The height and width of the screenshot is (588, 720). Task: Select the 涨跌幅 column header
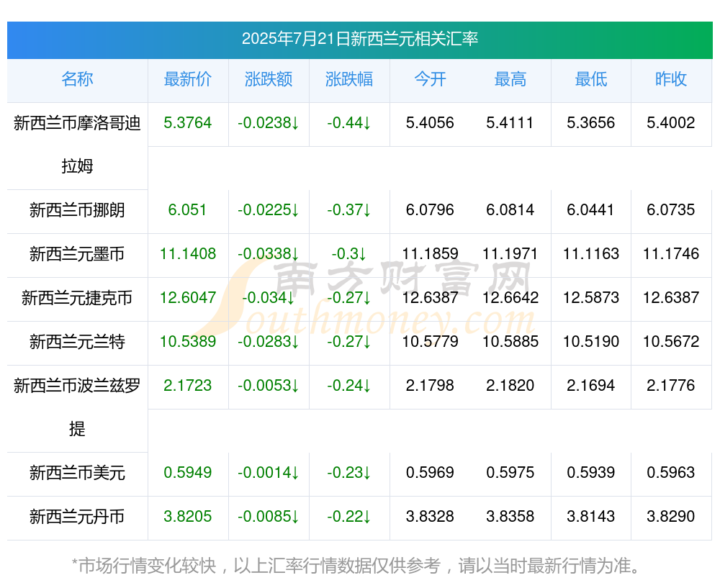click(349, 79)
